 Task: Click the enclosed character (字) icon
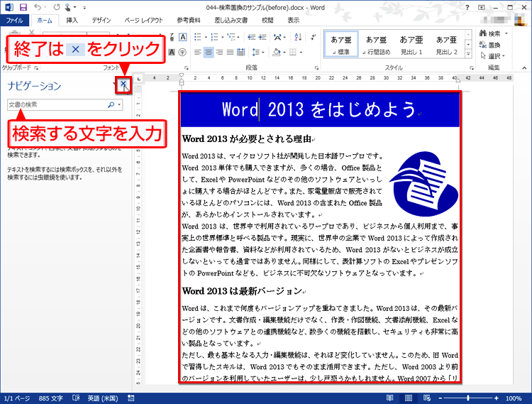(182, 53)
